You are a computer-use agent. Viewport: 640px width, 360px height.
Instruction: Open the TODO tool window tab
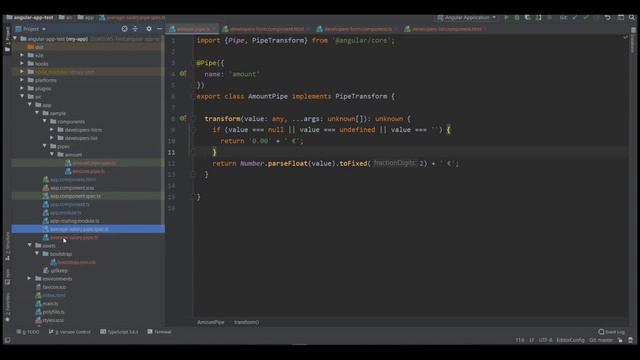click(28, 332)
